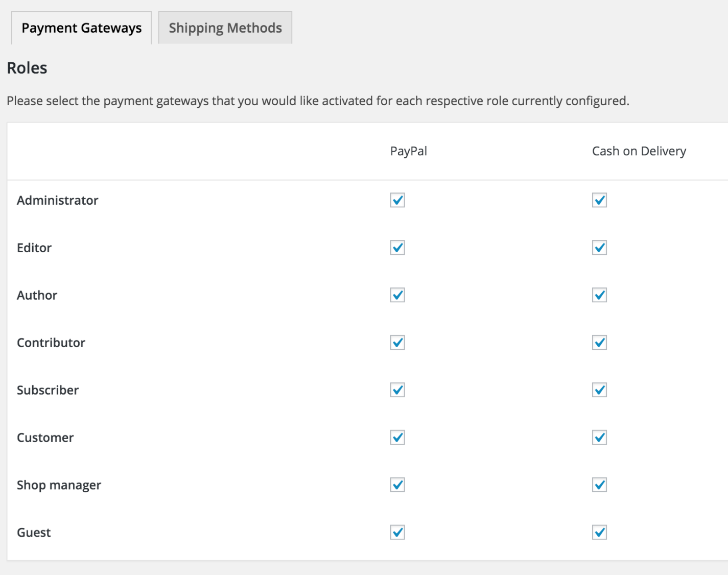This screenshot has width=728, height=575.
Task: Uncheck Cash on Delivery for Subscriber
Action: pyautogui.click(x=599, y=390)
